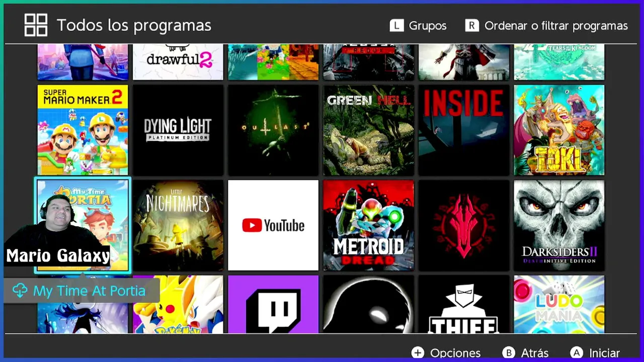Viewport: 644px width, 362px height.
Task: Open the Drawful 2 tile
Action: click(x=178, y=62)
